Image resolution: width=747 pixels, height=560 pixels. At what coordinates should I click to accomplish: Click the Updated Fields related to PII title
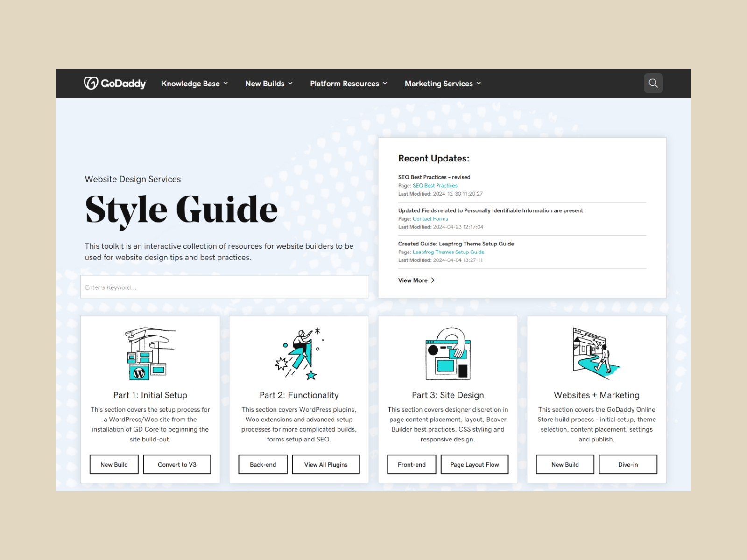(x=491, y=210)
